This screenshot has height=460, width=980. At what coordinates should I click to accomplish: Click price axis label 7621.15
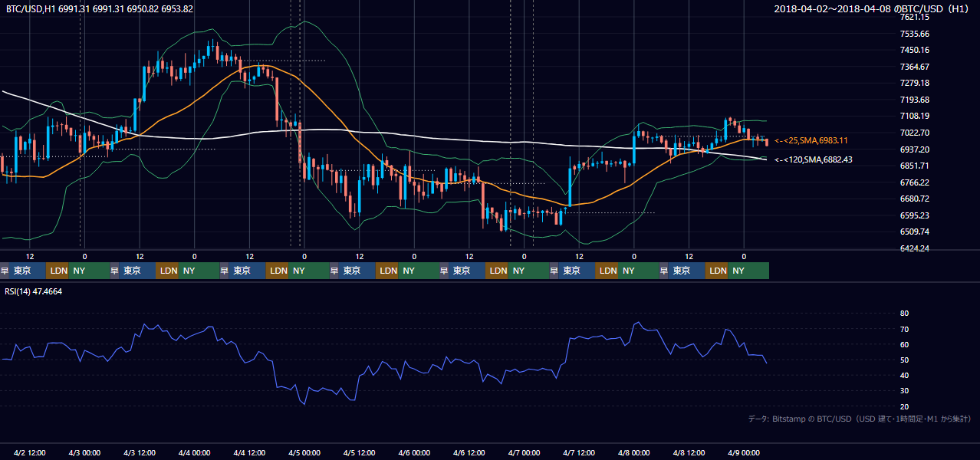pos(915,17)
